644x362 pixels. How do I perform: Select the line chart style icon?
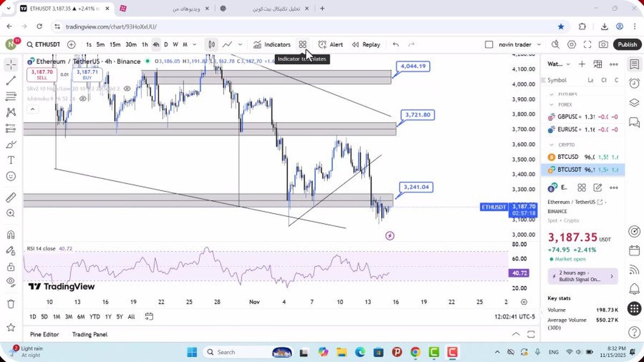(x=228, y=45)
